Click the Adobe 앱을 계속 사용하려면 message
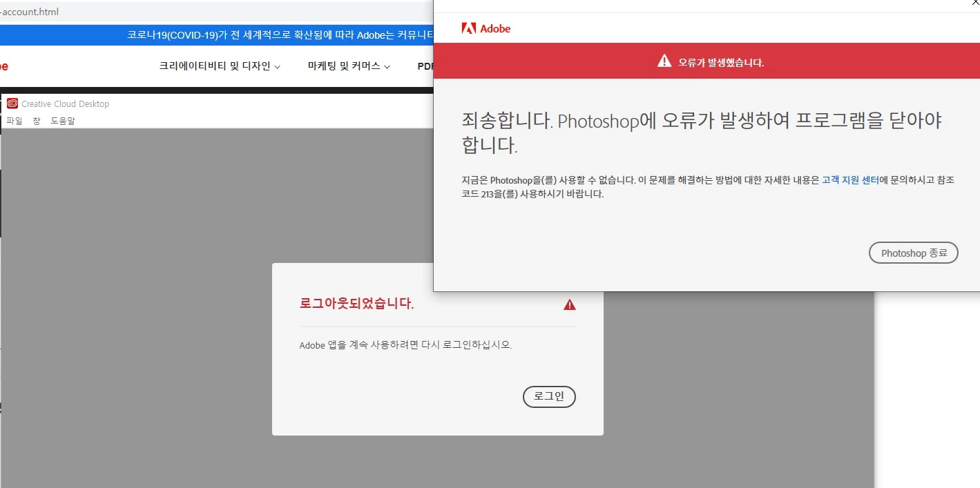Screen dimensions: 980x488 [405, 345]
